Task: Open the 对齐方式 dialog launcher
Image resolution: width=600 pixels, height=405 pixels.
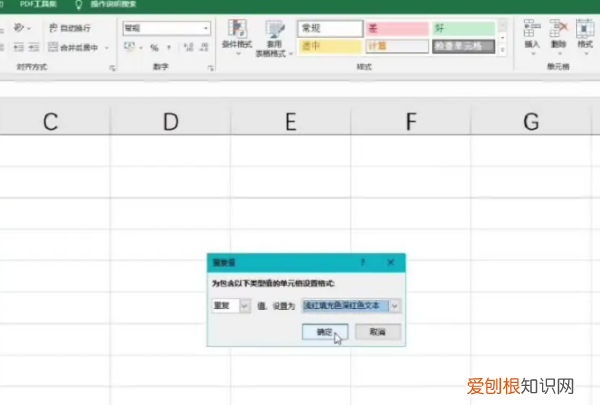Action: [x=112, y=68]
